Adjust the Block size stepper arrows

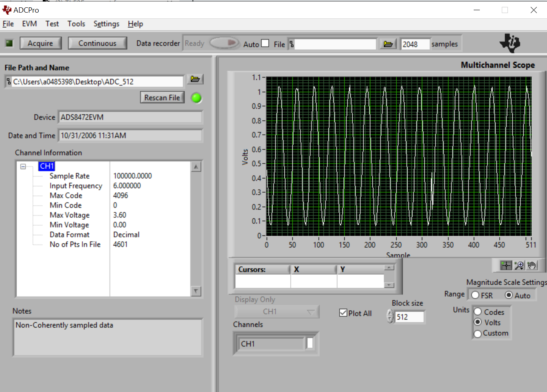click(390, 317)
